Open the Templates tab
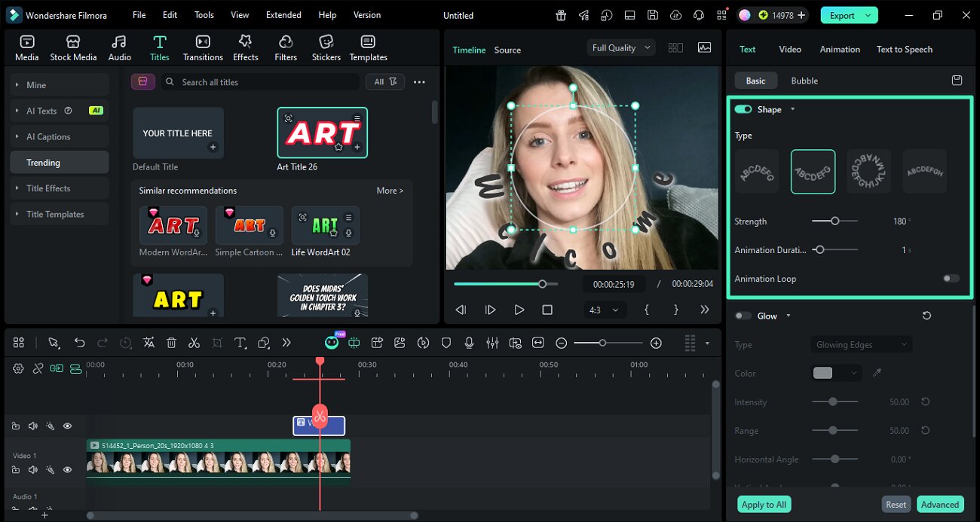980x522 pixels. pos(368,48)
